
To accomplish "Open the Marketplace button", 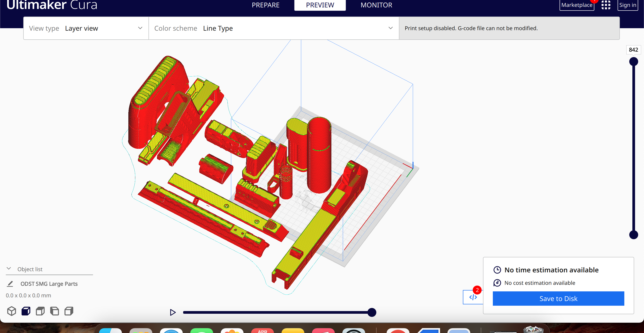I will [x=577, y=5].
